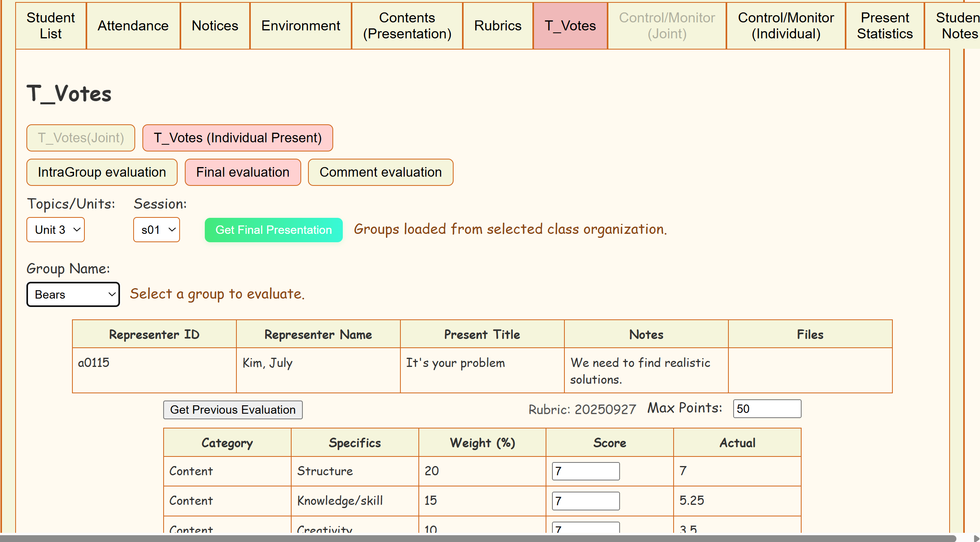Click Get Previous Evaluation button
The width and height of the screenshot is (980, 542).
point(233,410)
